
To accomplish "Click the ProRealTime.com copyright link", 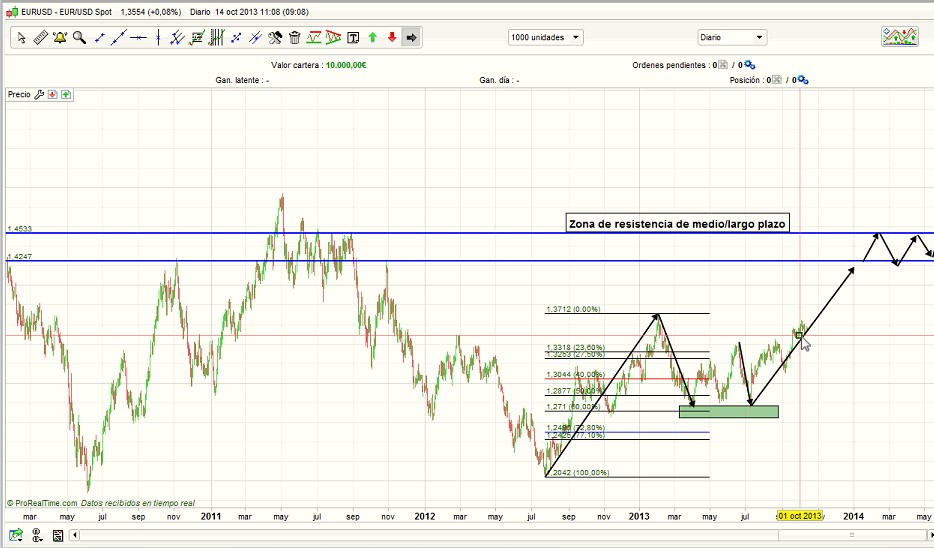I will pyautogui.click(x=42, y=503).
